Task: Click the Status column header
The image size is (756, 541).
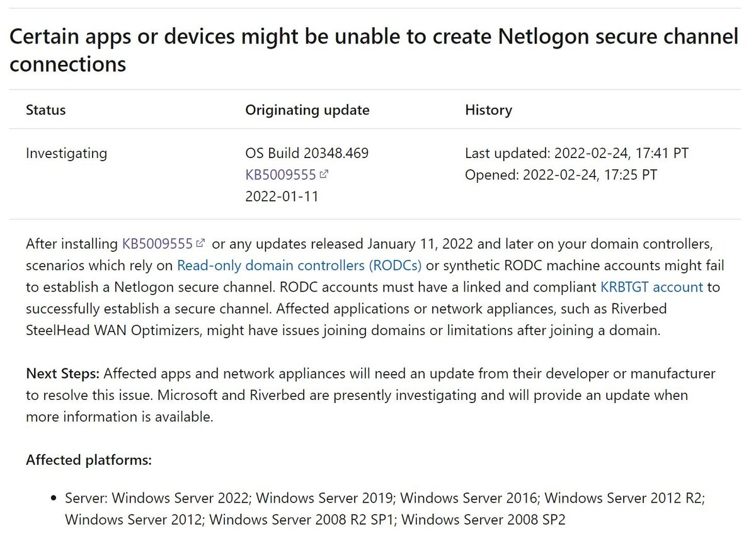Action: click(45, 110)
